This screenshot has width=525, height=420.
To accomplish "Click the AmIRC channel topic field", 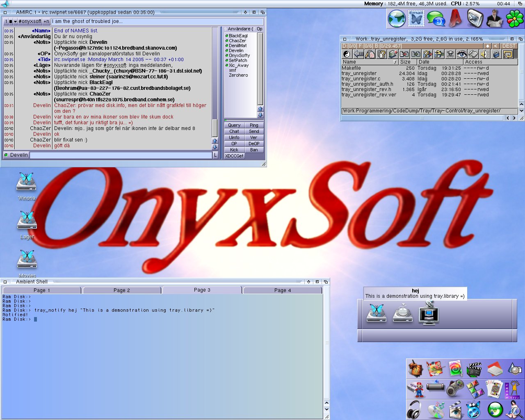I will 157,21.
